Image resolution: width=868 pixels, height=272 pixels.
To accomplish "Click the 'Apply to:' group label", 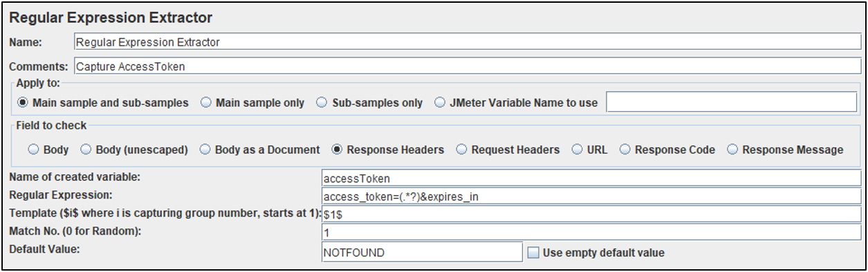I will pos(39,82).
